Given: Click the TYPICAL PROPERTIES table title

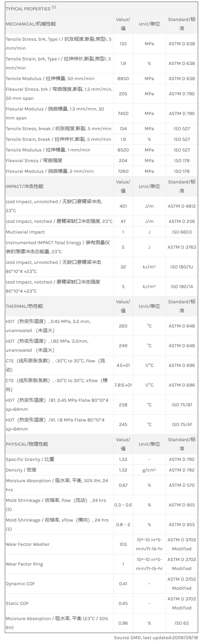Looking at the screenshot, I should [x=28, y=9].
